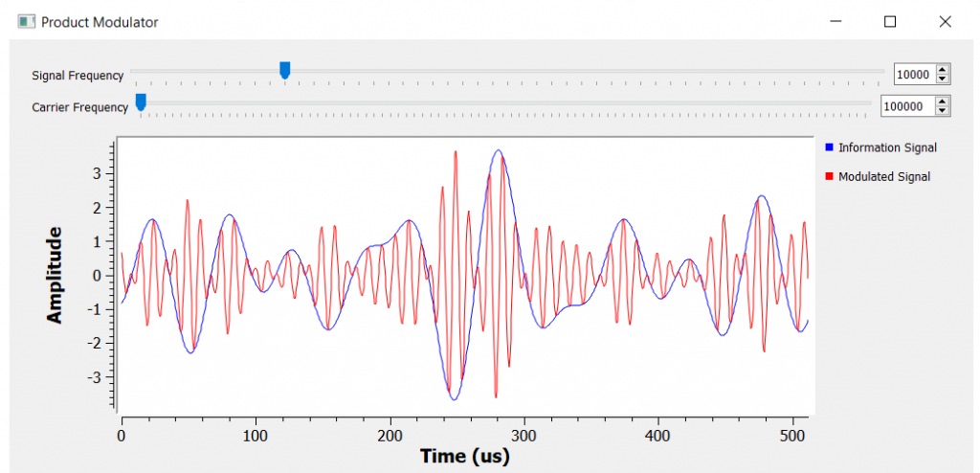
Task: Maximize the Product Modulator window
Action: point(890,21)
